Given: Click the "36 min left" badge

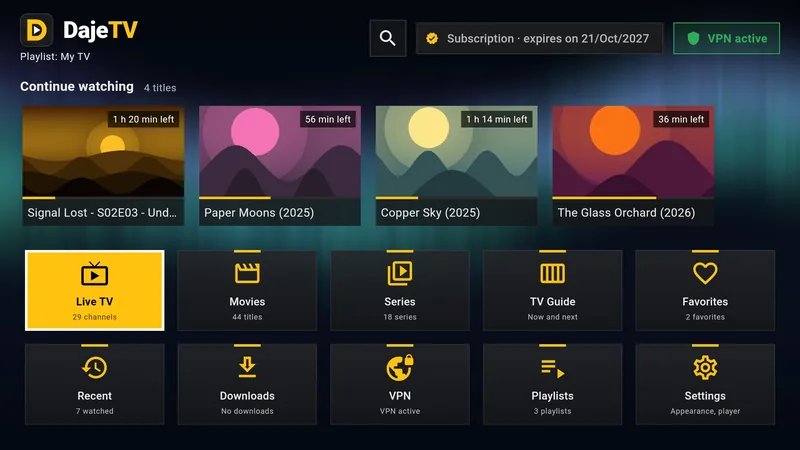Looking at the screenshot, I should (x=681, y=119).
